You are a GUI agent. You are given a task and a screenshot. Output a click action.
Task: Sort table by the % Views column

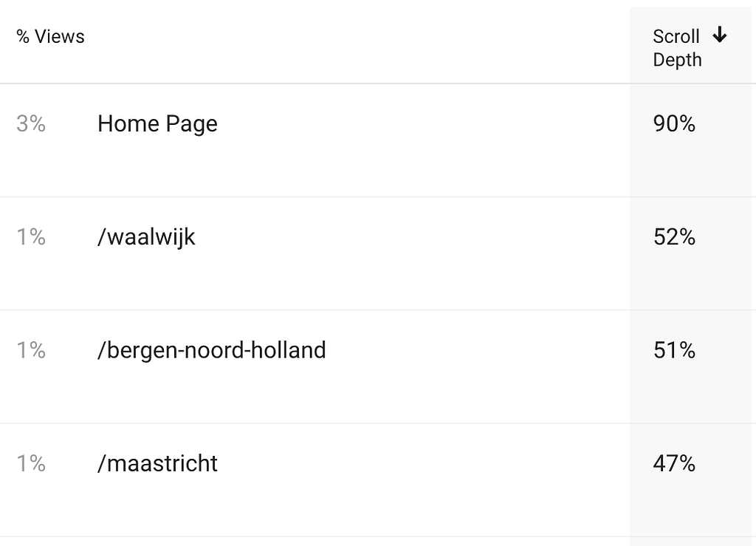[x=49, y=36]
